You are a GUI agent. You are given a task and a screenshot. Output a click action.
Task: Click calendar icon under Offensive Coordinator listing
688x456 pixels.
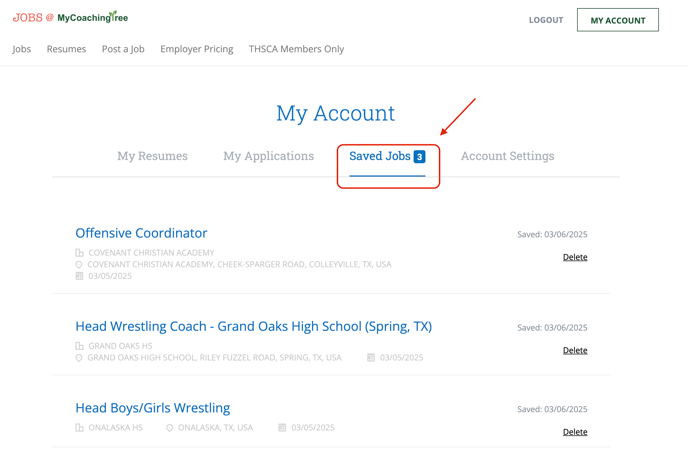click(x=79, y=276)
